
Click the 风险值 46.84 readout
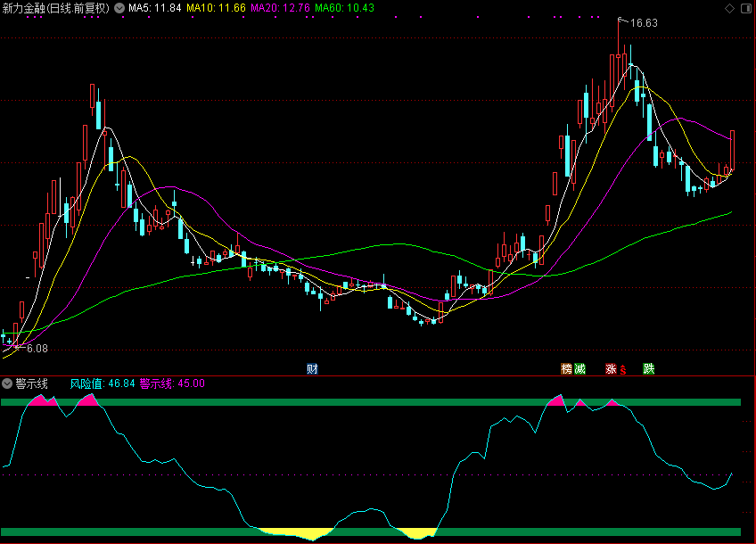103,383
